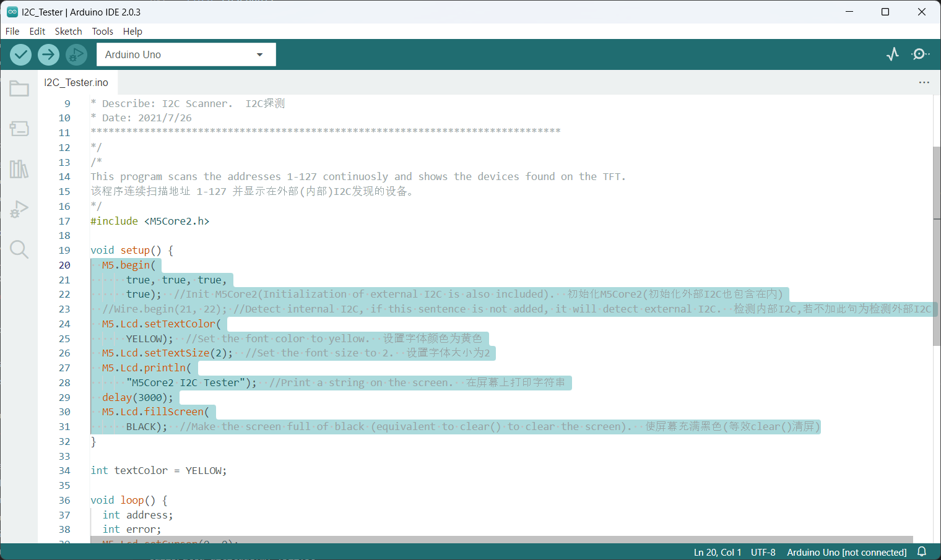Click the M5.Lcd.println( line
This screenshot has height=560, width=941.
pos(147,368)
